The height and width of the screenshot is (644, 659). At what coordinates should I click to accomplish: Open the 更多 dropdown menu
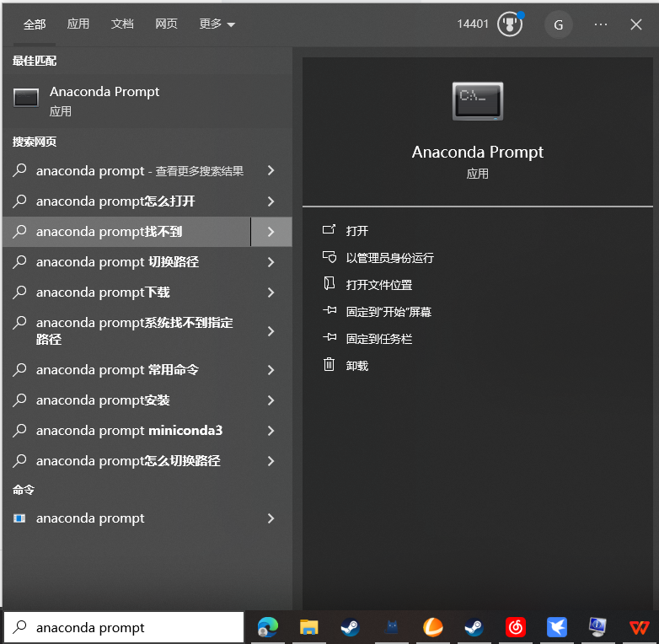click(217, 24)
